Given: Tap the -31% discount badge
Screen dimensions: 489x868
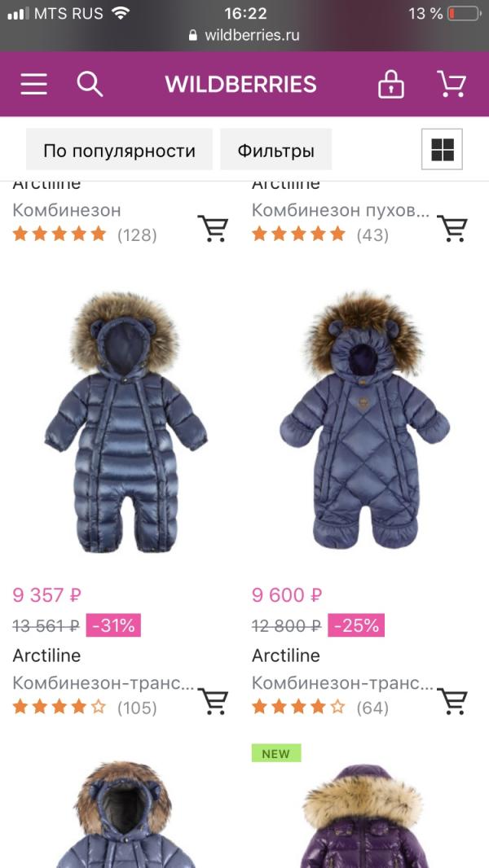Looking at the screenshot, I should click(113, 625).
